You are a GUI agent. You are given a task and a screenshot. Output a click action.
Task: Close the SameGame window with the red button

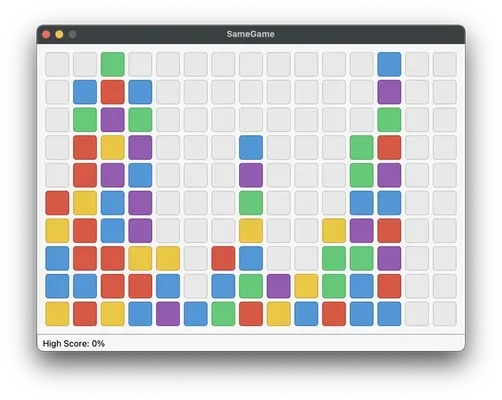[x=46, y=34]
